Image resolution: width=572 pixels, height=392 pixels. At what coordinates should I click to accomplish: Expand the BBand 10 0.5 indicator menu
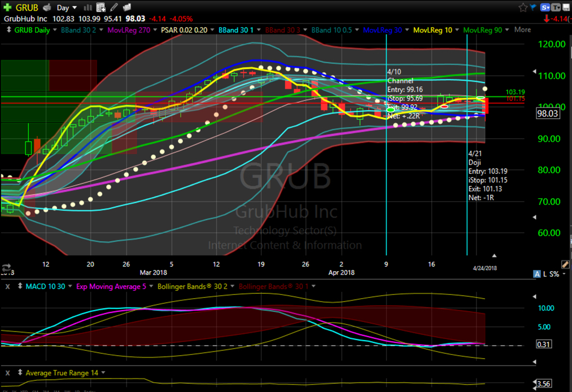click(x=357, y=30)
